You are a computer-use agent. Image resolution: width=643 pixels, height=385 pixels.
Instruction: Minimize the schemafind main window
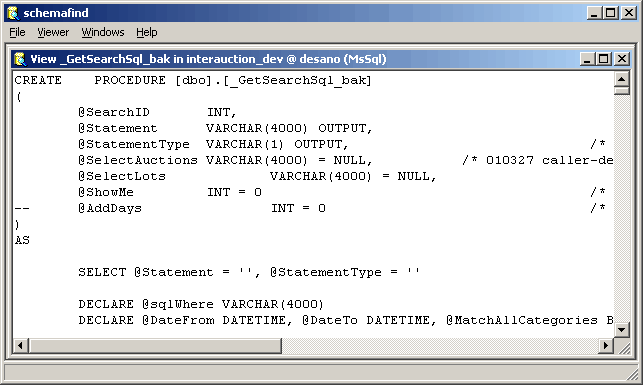click(594, 13)
